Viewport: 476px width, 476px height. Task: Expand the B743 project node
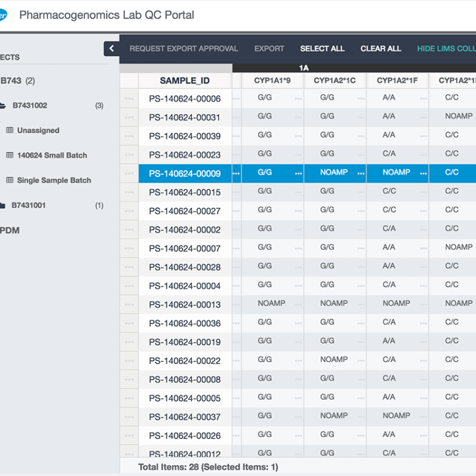12,81
